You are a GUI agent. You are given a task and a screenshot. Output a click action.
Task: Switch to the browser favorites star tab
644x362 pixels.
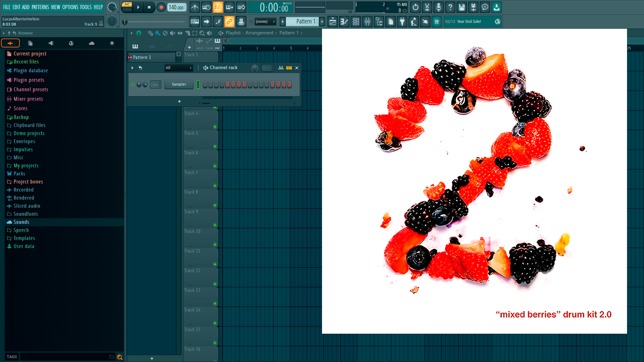pyautogui.click(x=112, y=43)
